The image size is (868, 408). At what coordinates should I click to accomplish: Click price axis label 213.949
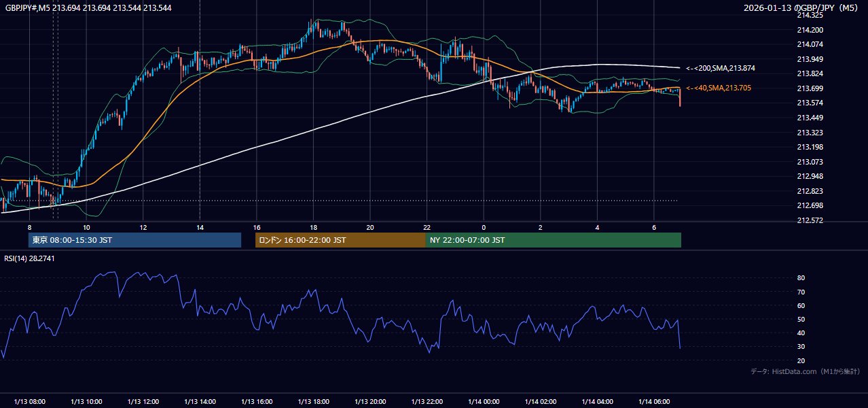(x=810, y=59)
